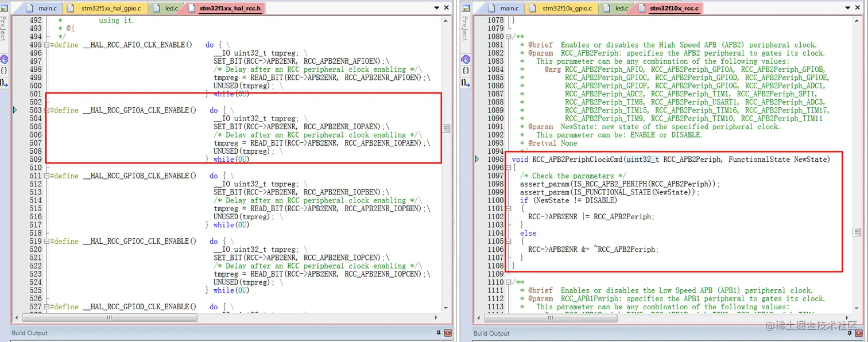
Task: Click the 'RCC->APB2ENR |= RCC_APB2Periph;' line
Action: (591, 217)
